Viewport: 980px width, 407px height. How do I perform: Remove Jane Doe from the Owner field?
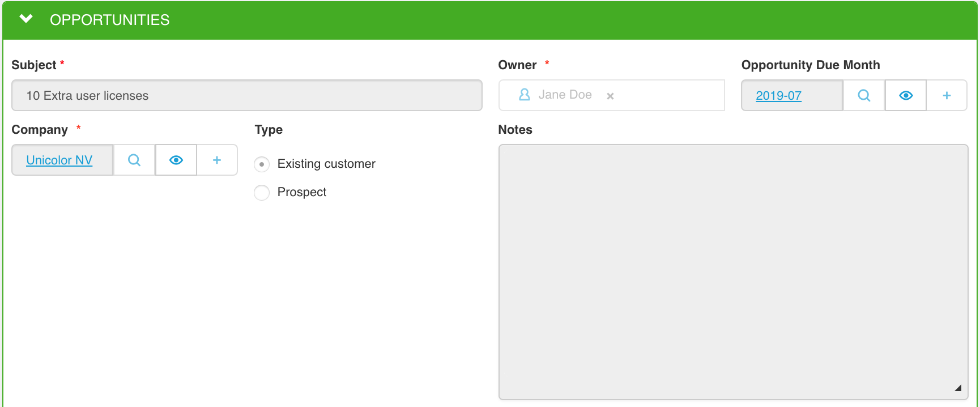[x=610, y=96]
